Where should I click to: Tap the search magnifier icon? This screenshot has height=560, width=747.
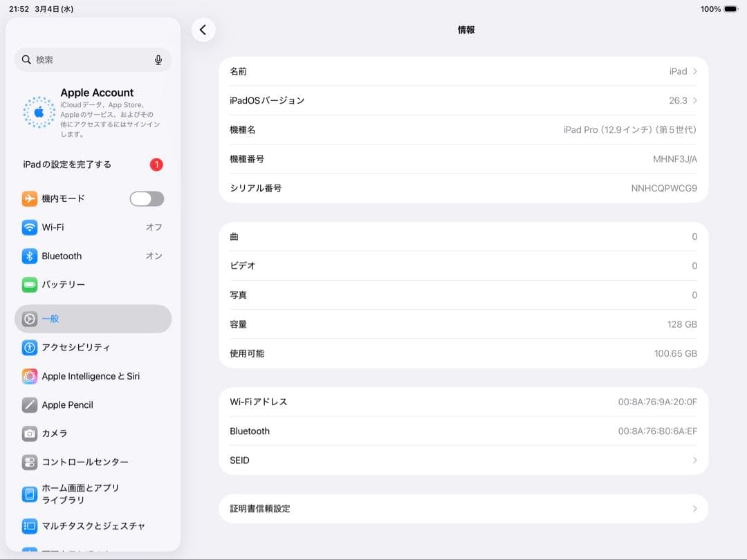click(x=27, y=59)
